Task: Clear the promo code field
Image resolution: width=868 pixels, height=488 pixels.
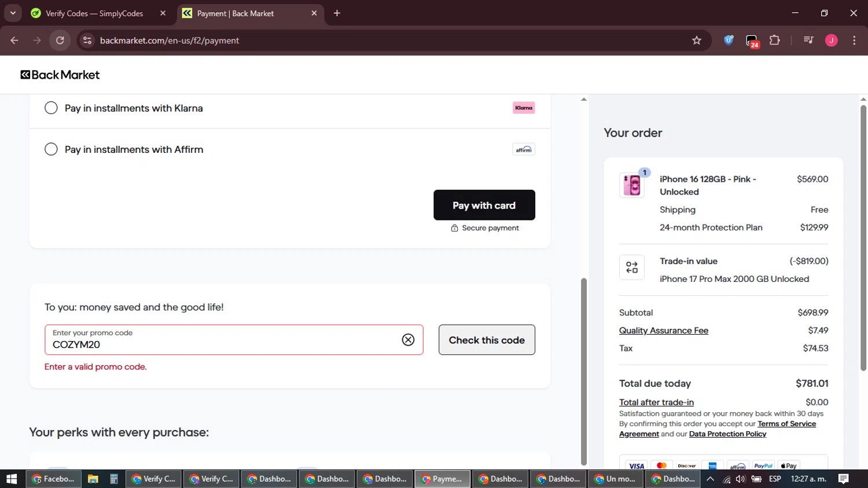Action: 408,340
